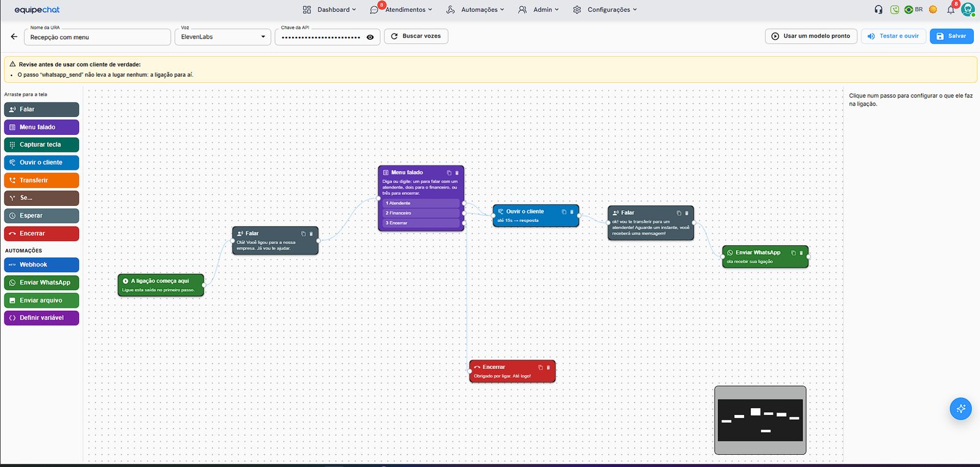Open the notifications bell

click(951, 10)
